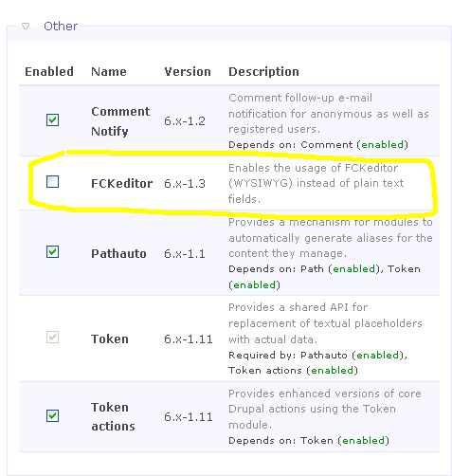Click the Description column header
The width and height of the screenshot is (452, 476).
click(x=263, y=72)
